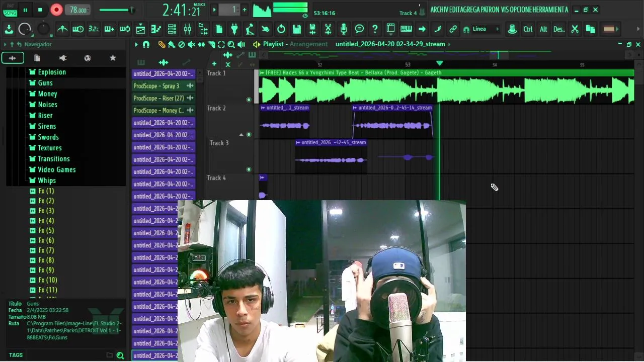
Task: Click the Ctrl button in toolbar
Action: click(528, 29)
